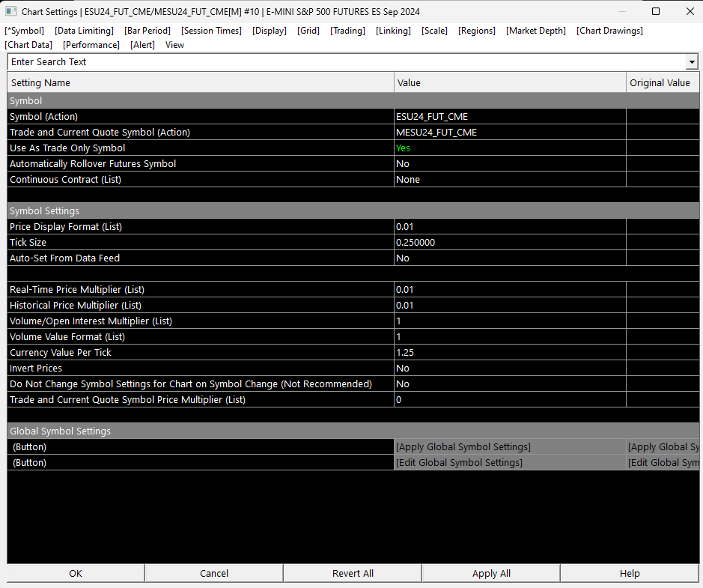Open Historical Price Multiplier list value
703x588 pixels.
point(510,306)
